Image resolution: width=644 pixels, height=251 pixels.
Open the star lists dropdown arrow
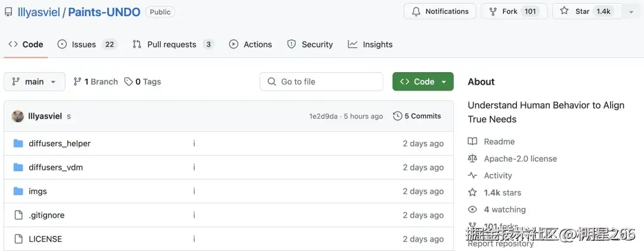(x=631, y=11)
